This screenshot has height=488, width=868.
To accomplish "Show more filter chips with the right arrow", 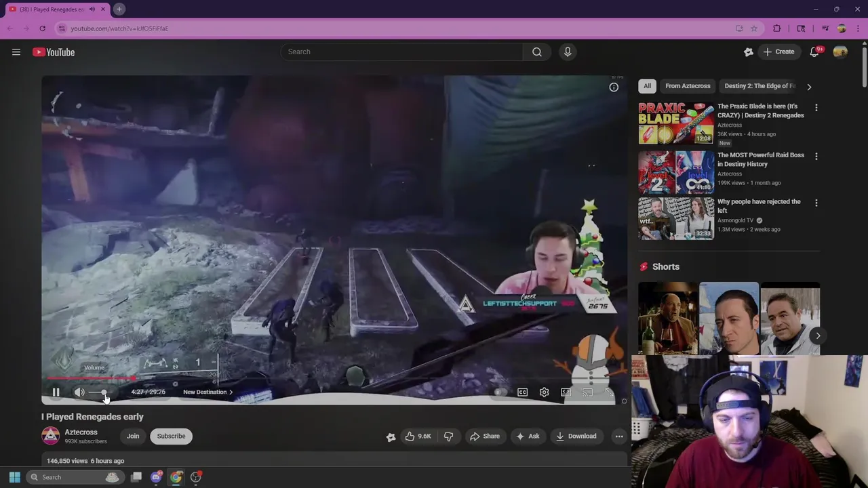I will tap(808, 87).
